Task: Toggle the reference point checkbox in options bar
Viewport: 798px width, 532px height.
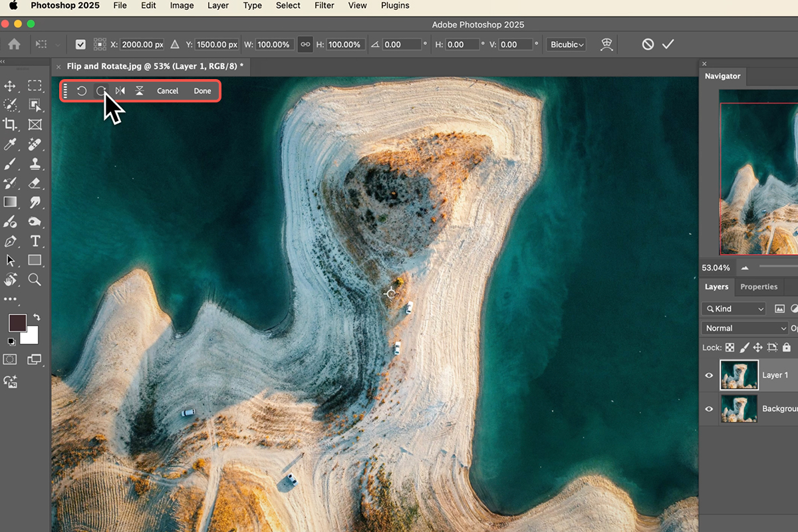Action: [x=81, y=45]
